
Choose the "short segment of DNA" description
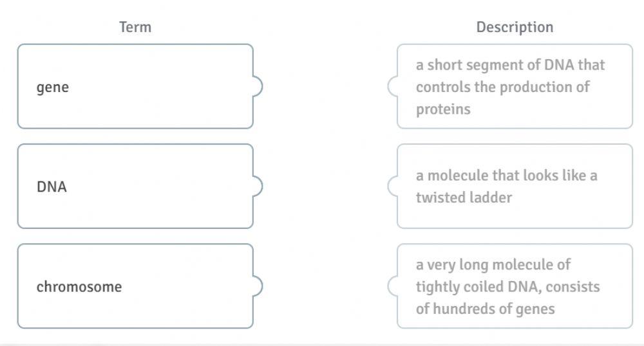[515, 86]
